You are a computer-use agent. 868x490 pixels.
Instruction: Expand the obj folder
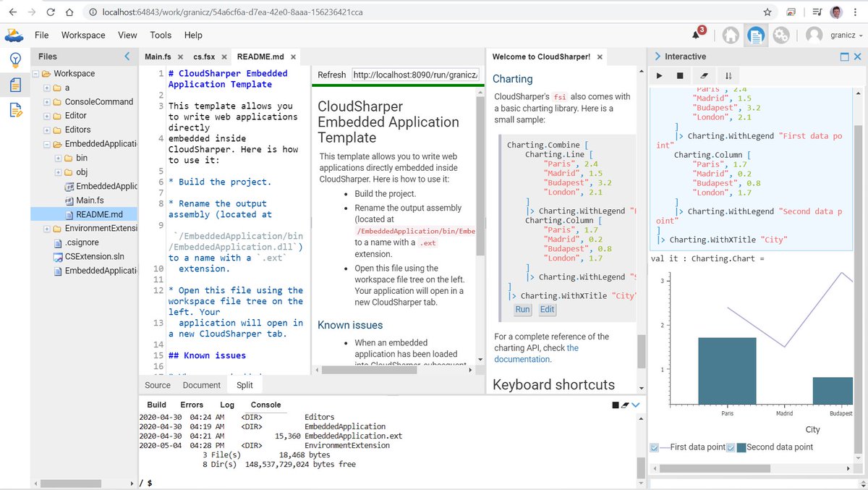(58, 172)
